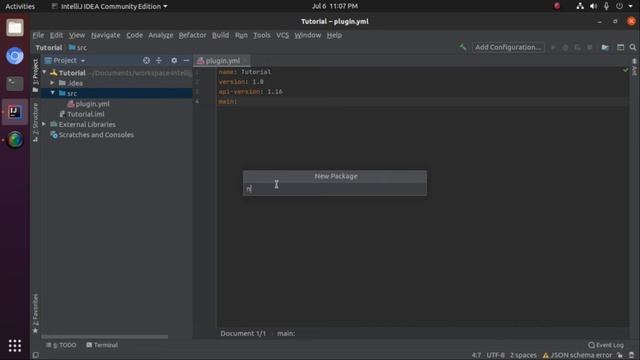Collapse the Tutorial root tree node
Image resolution: width=640 pixels, height=360 pixels.
44,73
